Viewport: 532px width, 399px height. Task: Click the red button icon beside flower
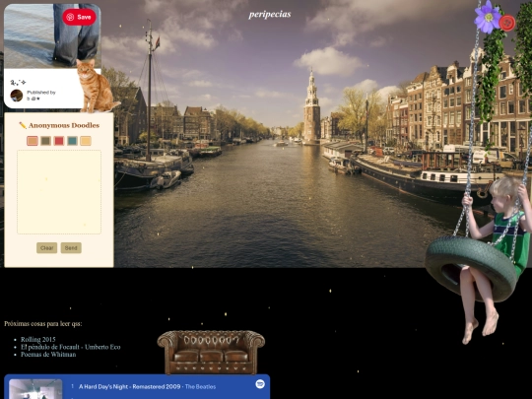507,23
